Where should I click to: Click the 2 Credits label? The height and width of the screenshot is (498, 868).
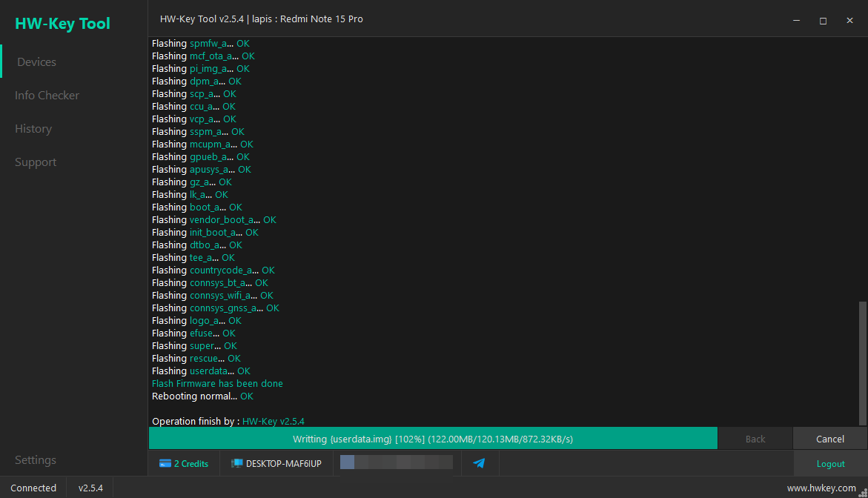point(191,464)
